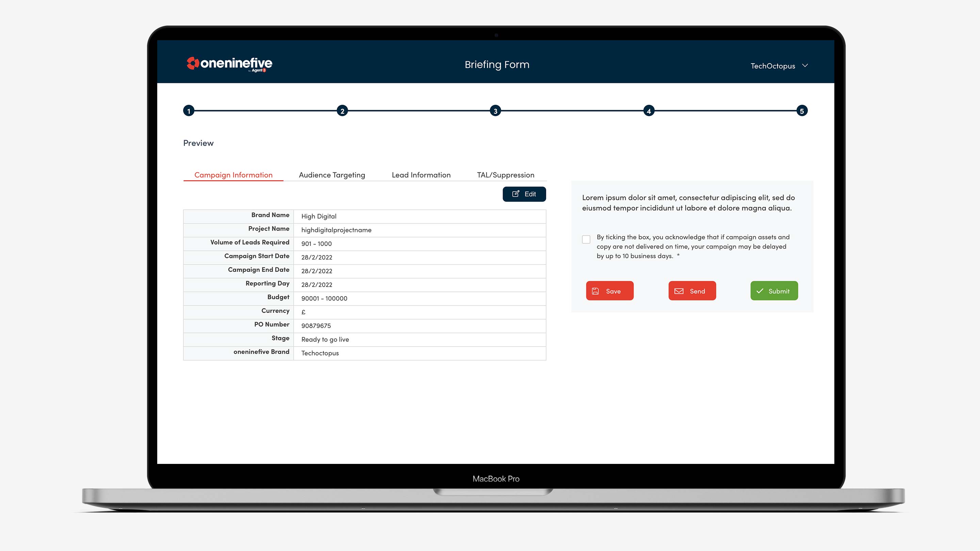
Task: Switch to Lead Information tab
Action: tap(421, 175)
